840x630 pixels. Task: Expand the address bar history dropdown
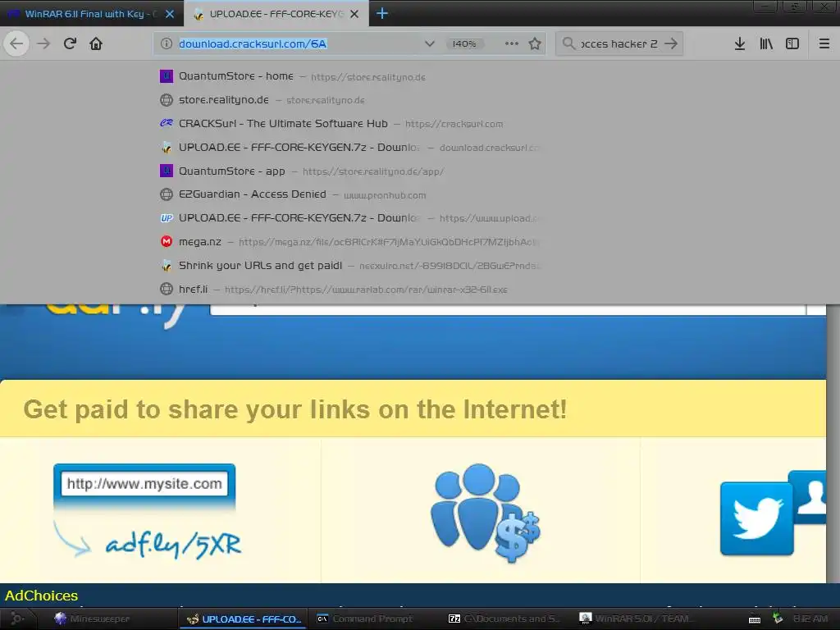click(x=429, y=43)
